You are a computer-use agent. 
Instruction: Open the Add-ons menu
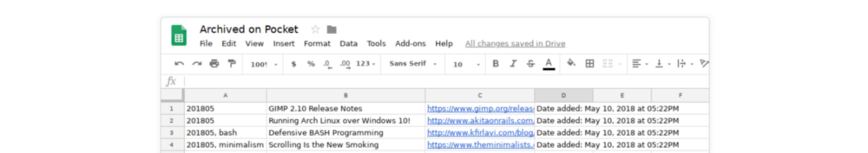(411, 44)
